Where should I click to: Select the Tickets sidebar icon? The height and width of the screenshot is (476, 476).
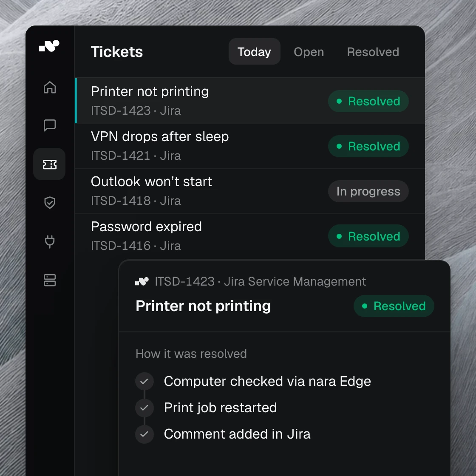[x=49, y=164]
